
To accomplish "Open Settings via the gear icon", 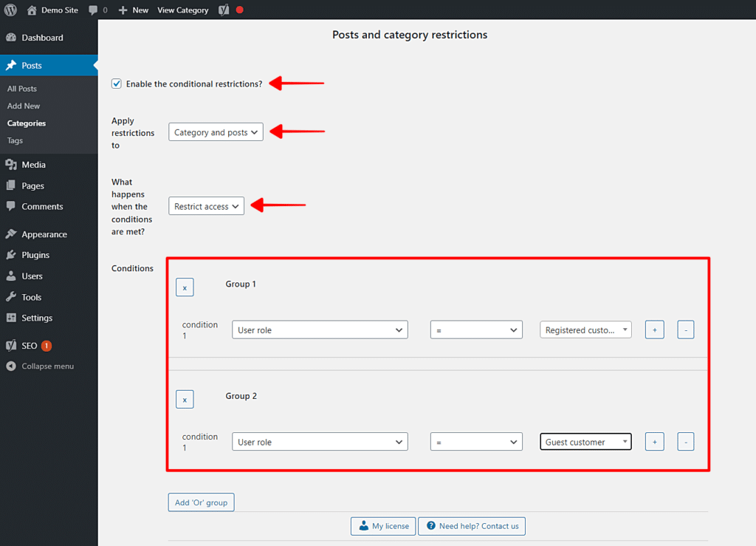I will point(10,318).
